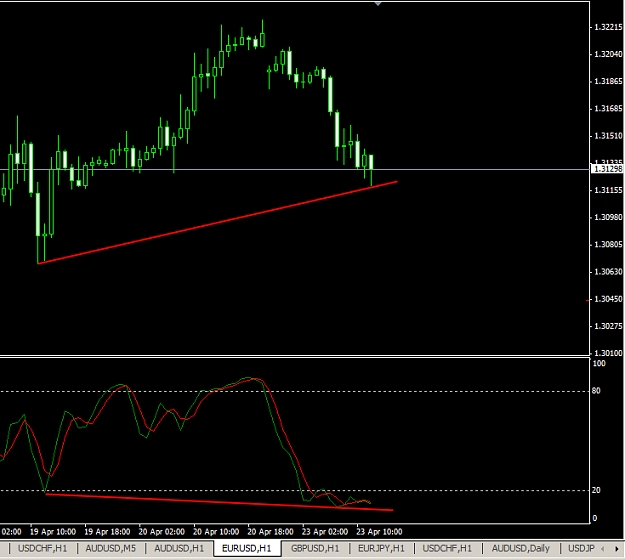This screenshot has width=625, height=560.
Task: Switch to the first USDCHF,H1 chart tab
Action: point(42,548)
